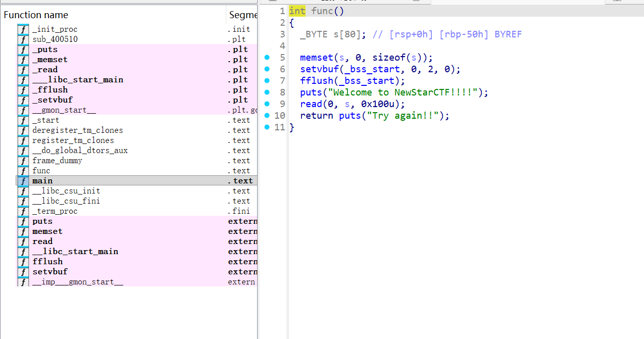Viewport: 644px width, 339px height.
Task: Click the function icon beside _setvbuf
Action: (23, 100)
